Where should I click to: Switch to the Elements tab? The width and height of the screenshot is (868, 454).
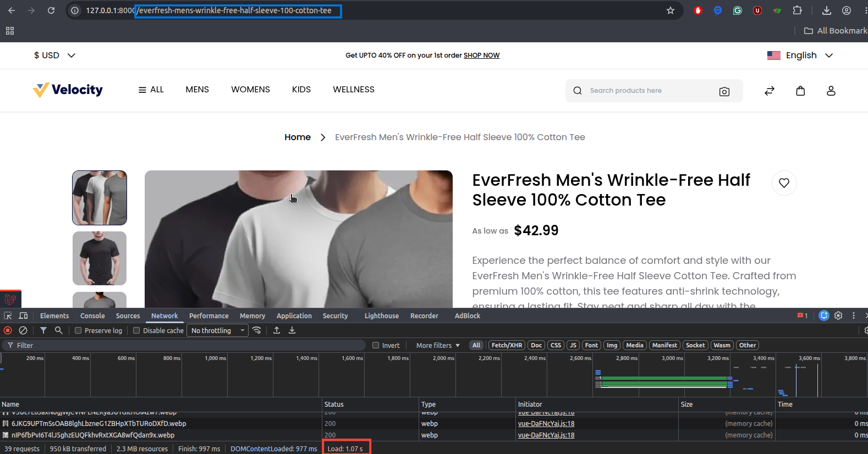(x=54, y=315)
